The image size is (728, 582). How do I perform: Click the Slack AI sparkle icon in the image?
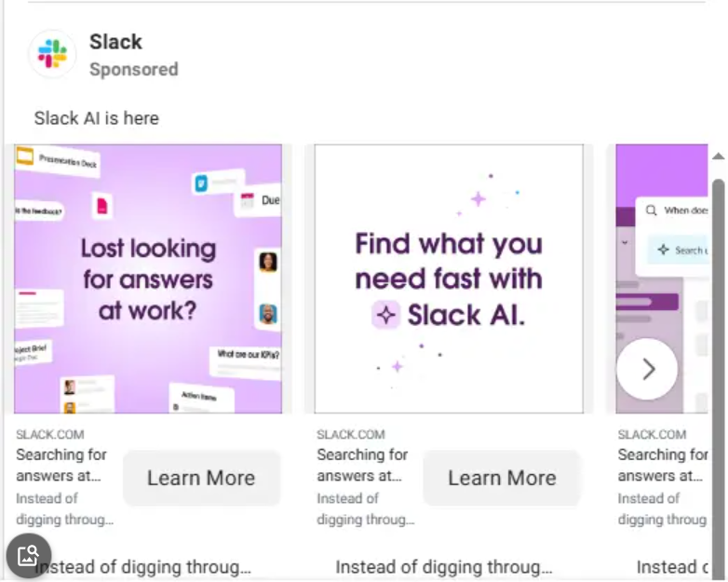[385, 315]
